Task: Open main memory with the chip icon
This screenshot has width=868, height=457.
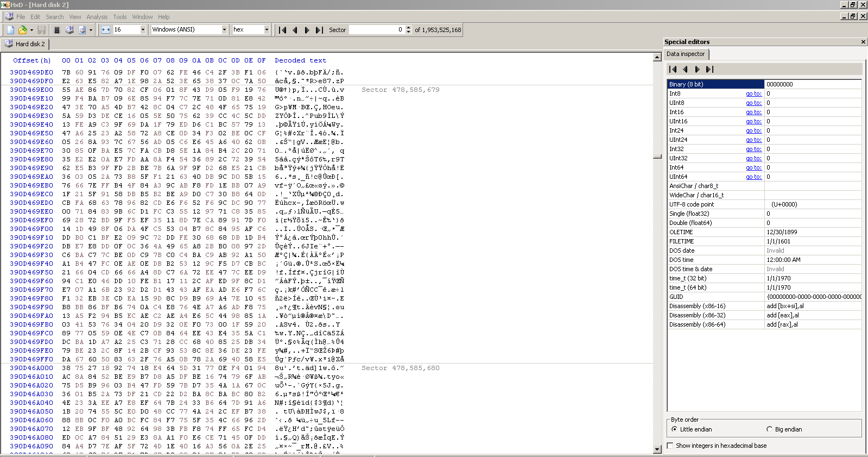Action: (x=57, y=30)
